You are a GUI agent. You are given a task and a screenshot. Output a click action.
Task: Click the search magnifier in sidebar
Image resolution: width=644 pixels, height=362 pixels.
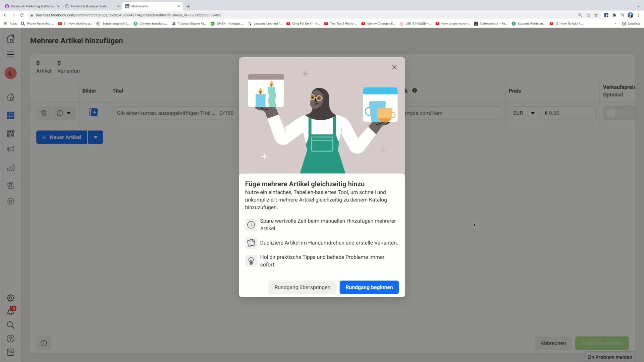tap(10, 325)
